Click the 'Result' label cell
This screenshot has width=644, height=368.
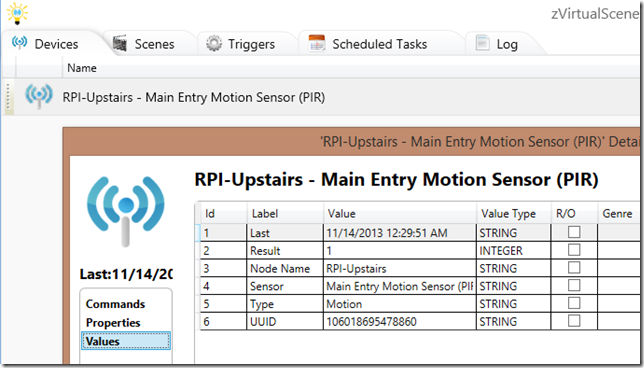285,251
